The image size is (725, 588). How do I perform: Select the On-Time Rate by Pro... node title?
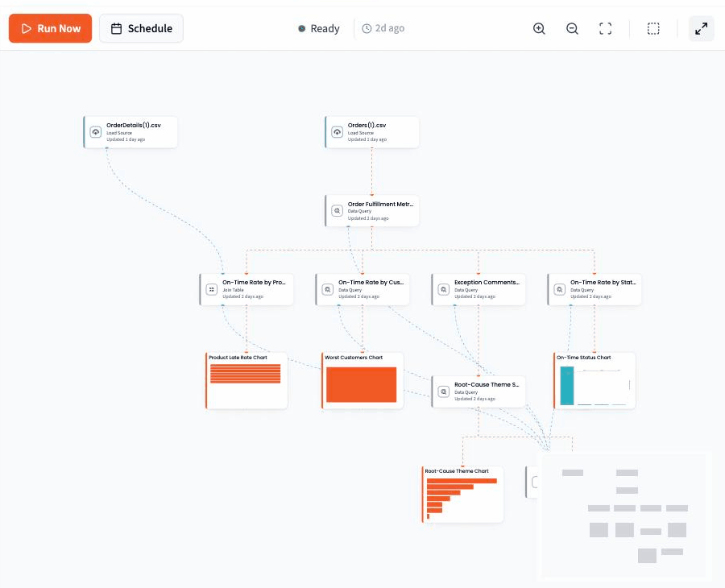[x=254, y=282]
